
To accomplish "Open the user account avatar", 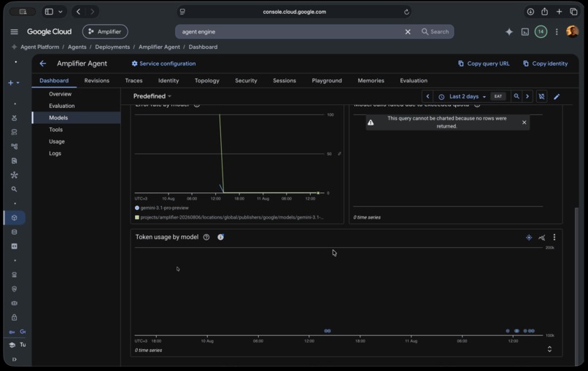I will pyautogui.click(x=572, y=31).
